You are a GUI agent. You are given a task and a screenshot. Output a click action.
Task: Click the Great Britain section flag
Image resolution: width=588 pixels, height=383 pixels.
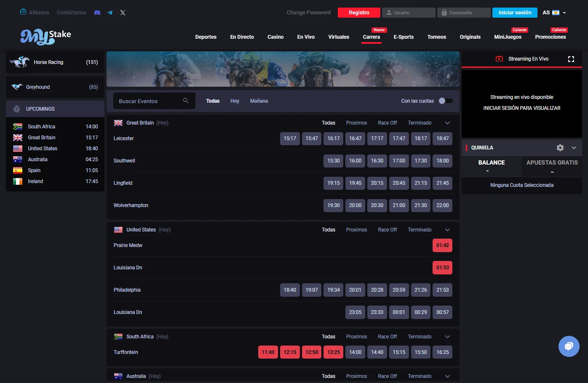pos(118,123)
